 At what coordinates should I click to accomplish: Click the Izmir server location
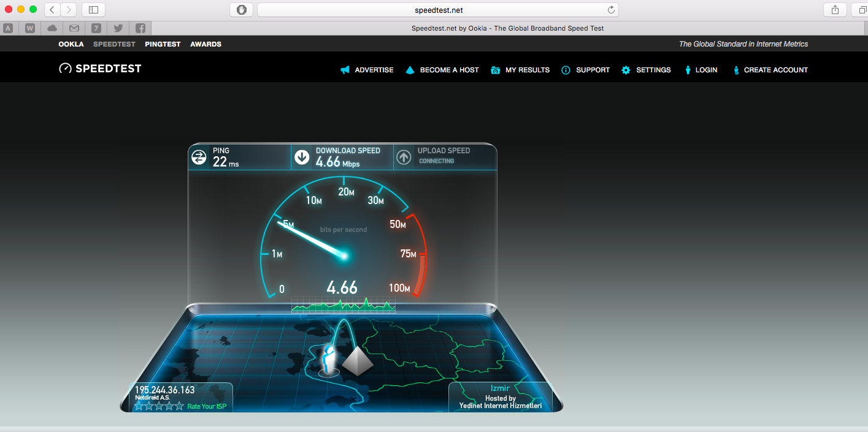[500, 388]
